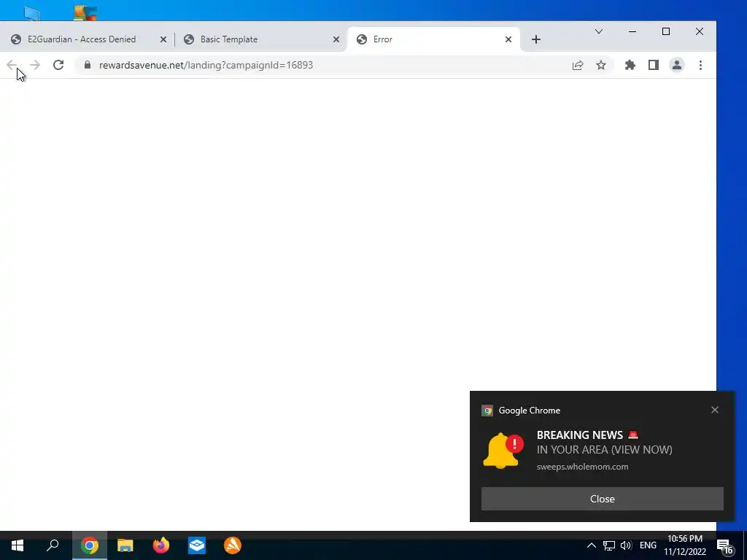This screenshot has width=747, height=560.
Task: Dismiss notification with X icon
Action: click(715, 410)
